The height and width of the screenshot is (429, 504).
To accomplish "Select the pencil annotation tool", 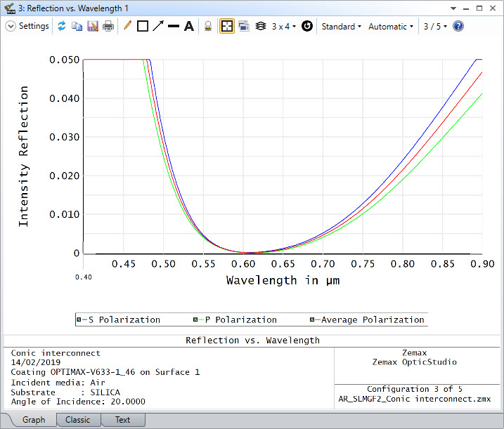I will point(127,26).
